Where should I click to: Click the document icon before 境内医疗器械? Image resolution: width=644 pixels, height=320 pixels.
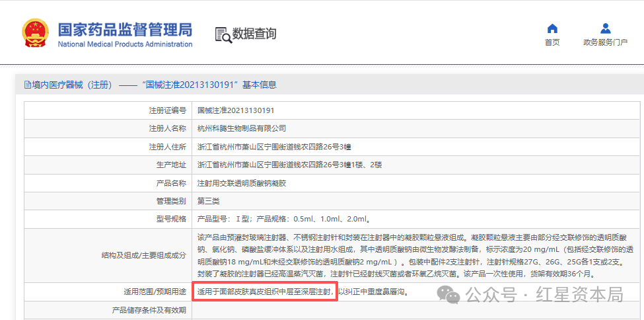point(27,85)
